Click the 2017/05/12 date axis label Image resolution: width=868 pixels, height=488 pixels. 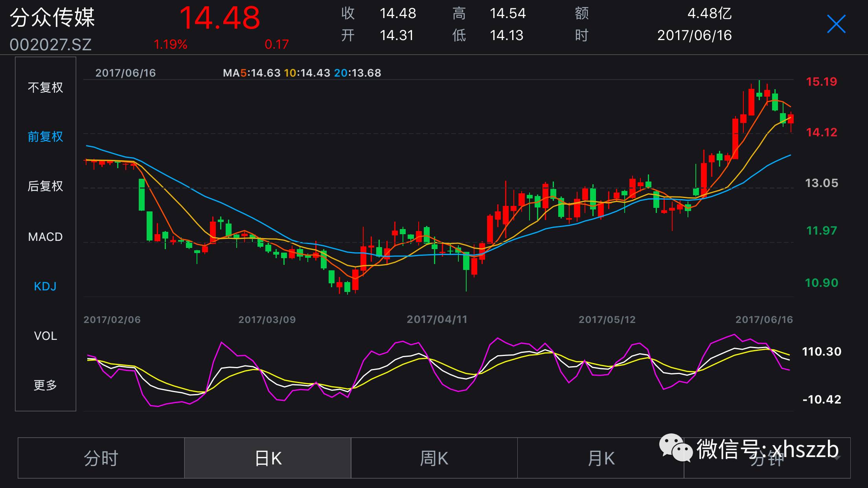[x=607, y=319]
